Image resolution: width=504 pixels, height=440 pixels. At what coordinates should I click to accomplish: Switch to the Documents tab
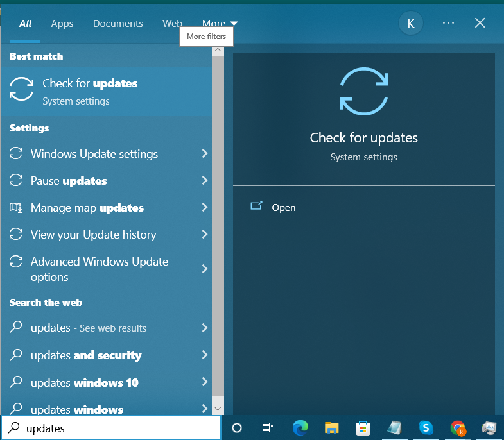[118, 24]
